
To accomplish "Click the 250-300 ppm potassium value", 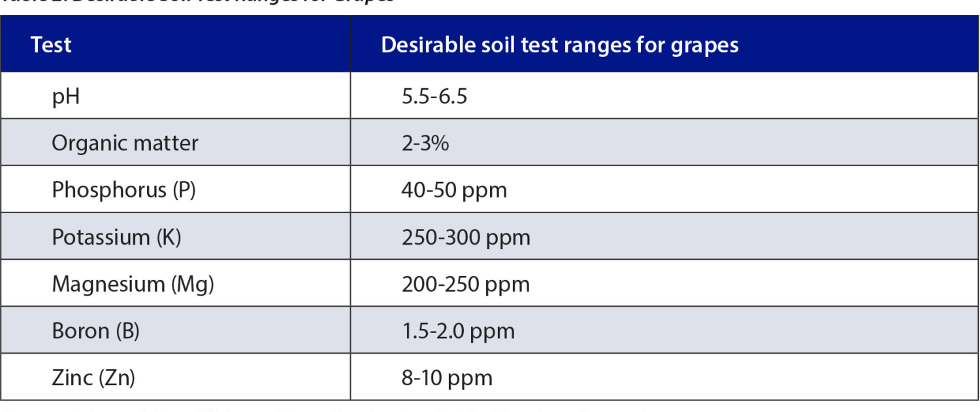I will 466,237.
